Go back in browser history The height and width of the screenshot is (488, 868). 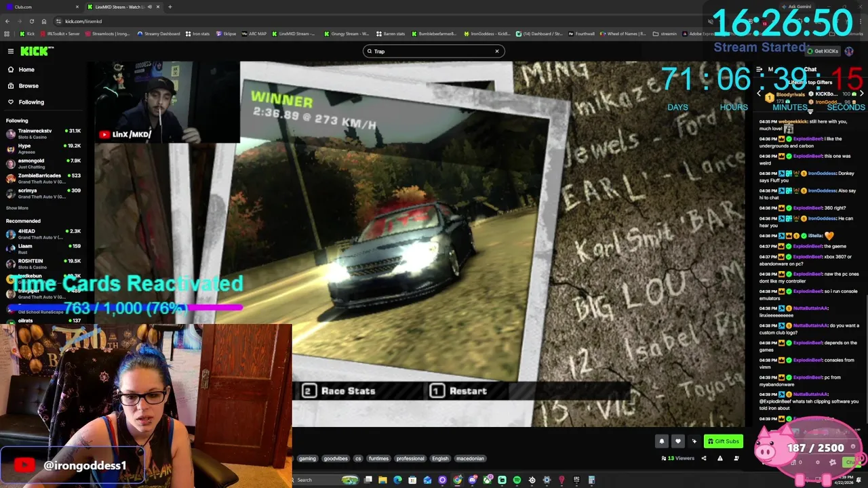pyautogui.click(x=7, y=21)
